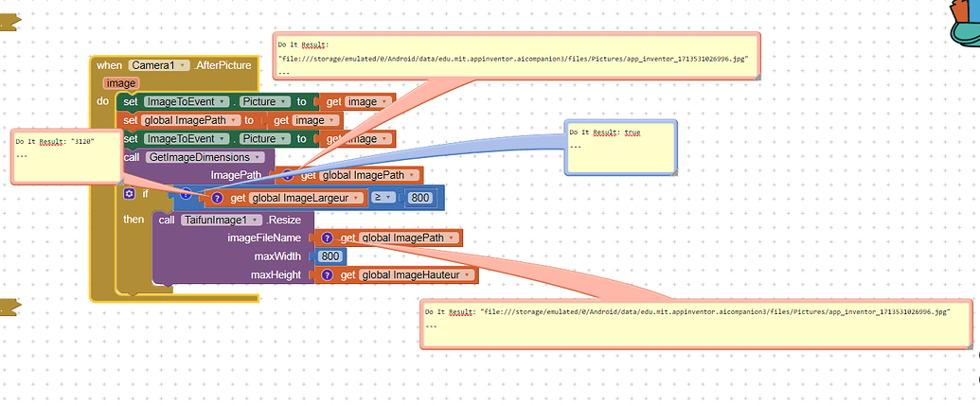
Task: Open the ≥ comparison operator dropdown
Action: point(383,198)
